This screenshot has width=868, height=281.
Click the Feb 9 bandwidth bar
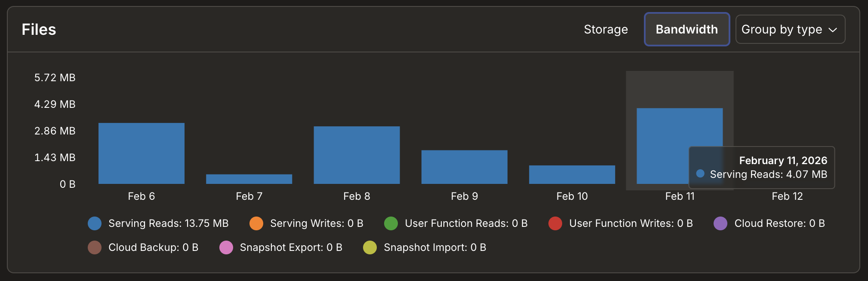tap(464, 167)
